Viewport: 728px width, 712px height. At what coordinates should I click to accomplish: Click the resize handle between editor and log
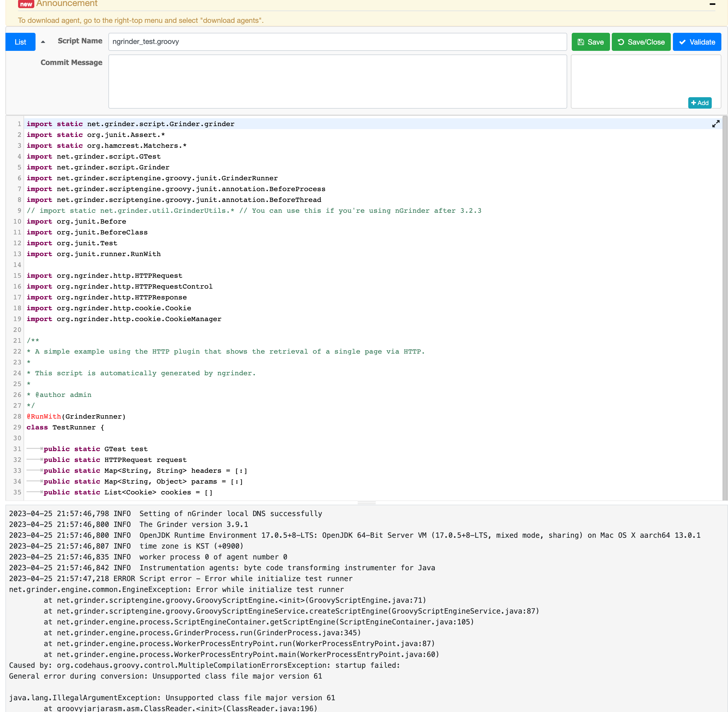[366, 503]
